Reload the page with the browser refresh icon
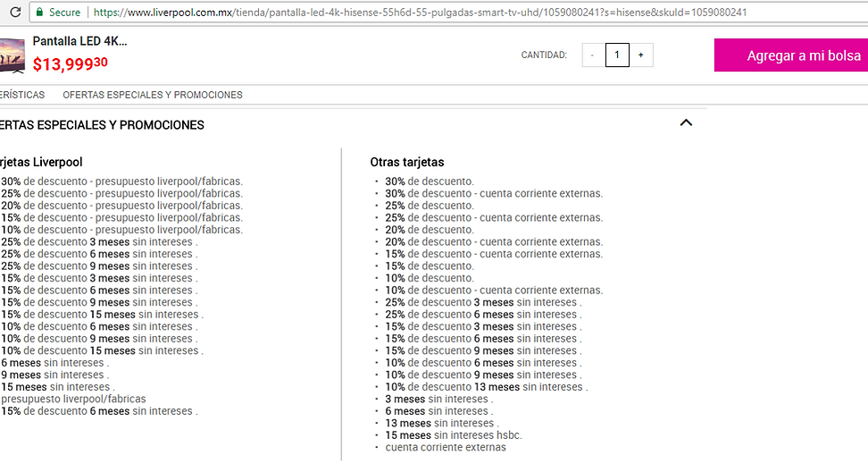 coord(15,12)
